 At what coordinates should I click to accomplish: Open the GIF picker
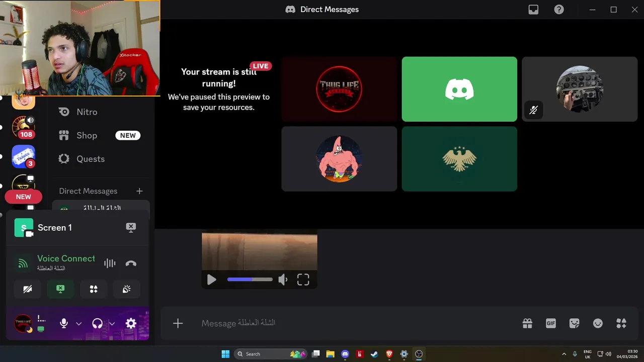point(551,323)
